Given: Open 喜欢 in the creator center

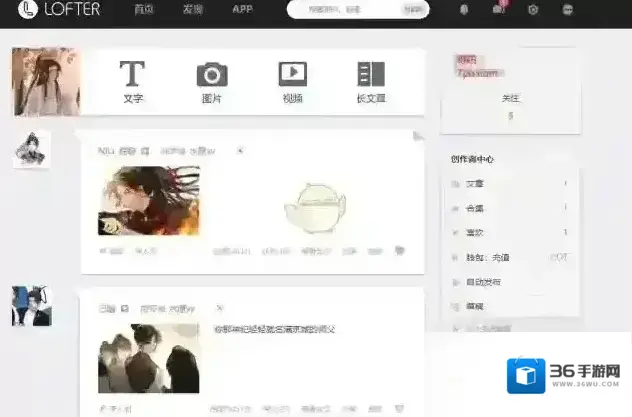Looking at the screenshot, I should click(x=474, y=232).
